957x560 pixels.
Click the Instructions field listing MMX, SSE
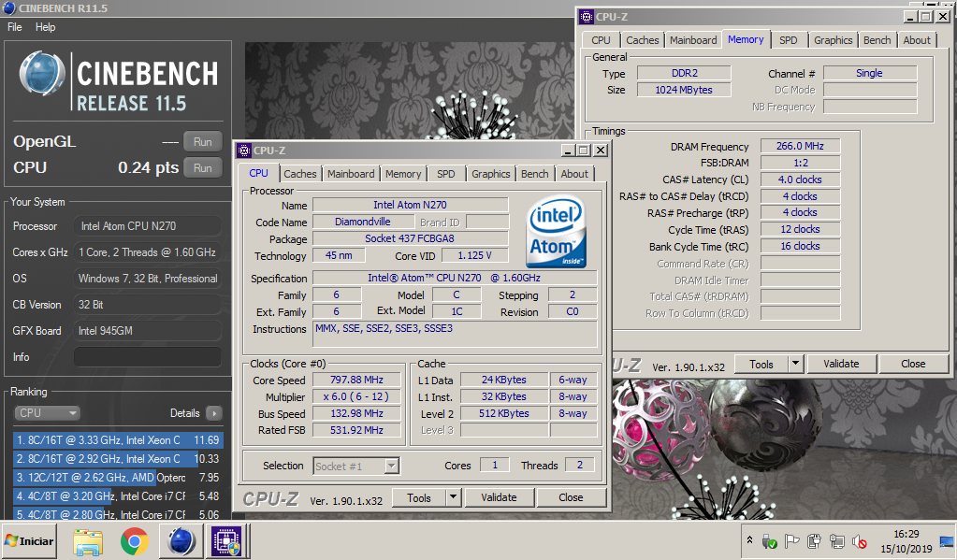pos(455,334)
